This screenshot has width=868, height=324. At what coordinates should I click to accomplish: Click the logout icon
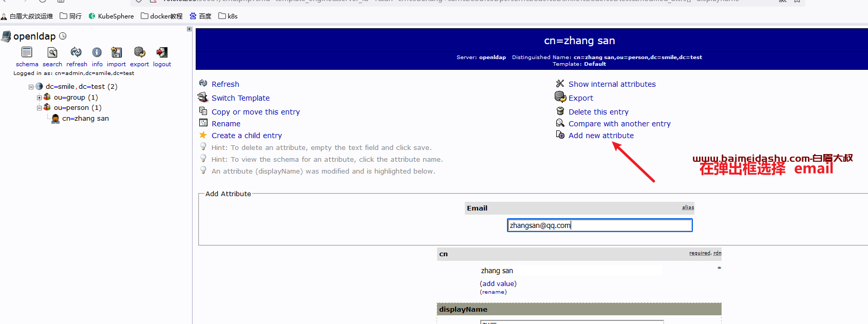tap(162, 52)
